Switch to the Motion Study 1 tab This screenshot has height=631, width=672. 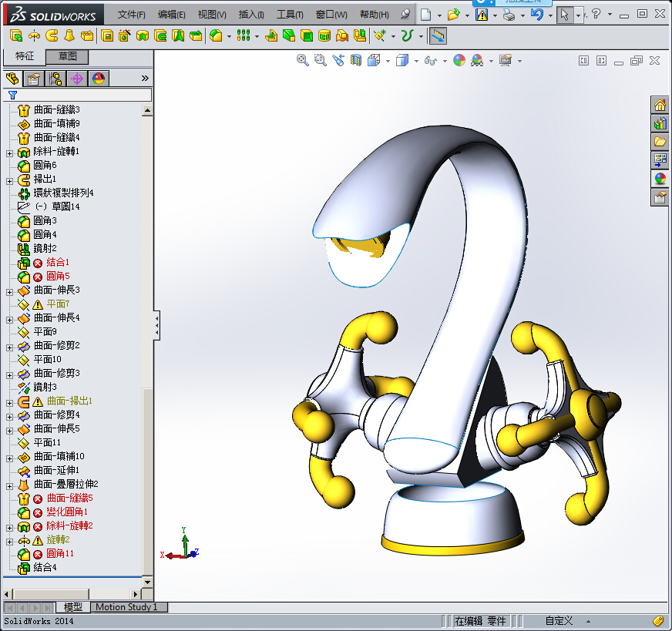point(128,607)
